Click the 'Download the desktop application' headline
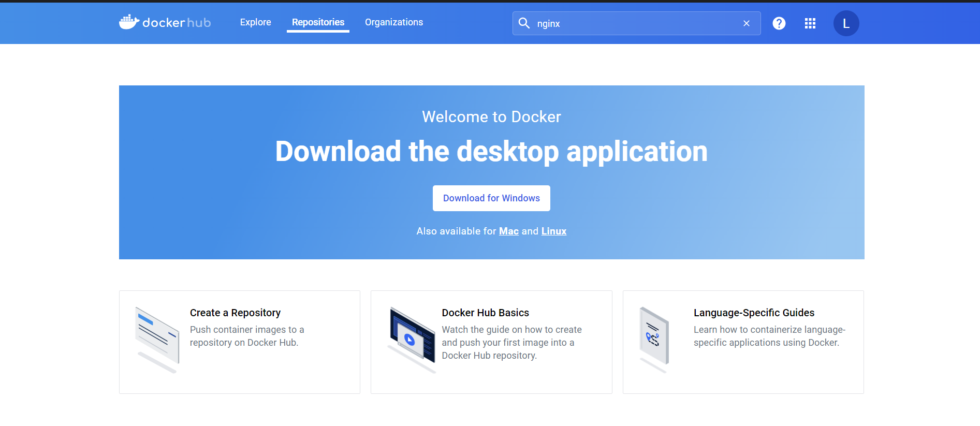Image resolution: width=980 pixels, height=426 pixels. click(491, 151)
